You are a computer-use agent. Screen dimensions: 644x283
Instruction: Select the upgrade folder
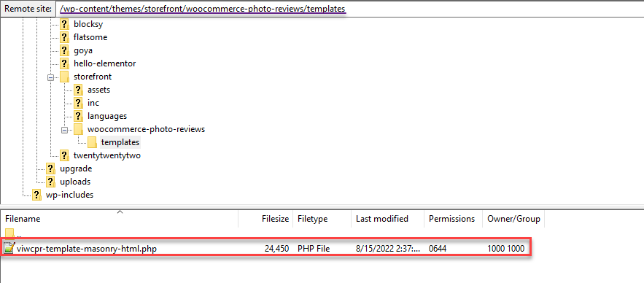76,168
